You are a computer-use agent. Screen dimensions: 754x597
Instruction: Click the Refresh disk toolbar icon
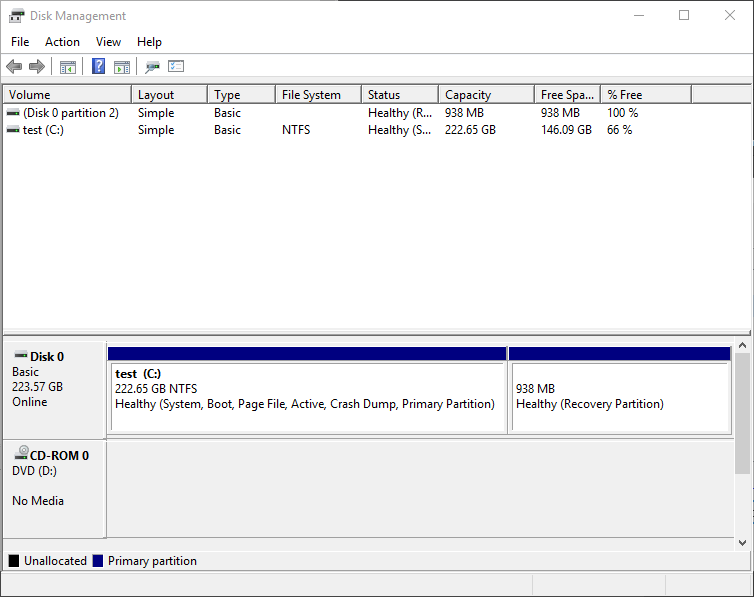pos(152,67)
